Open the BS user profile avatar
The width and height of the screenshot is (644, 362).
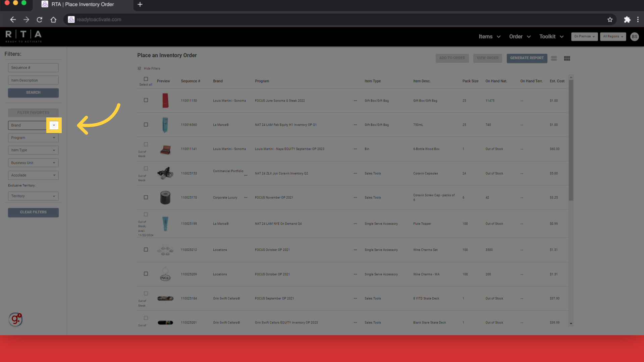pos(634,37)
